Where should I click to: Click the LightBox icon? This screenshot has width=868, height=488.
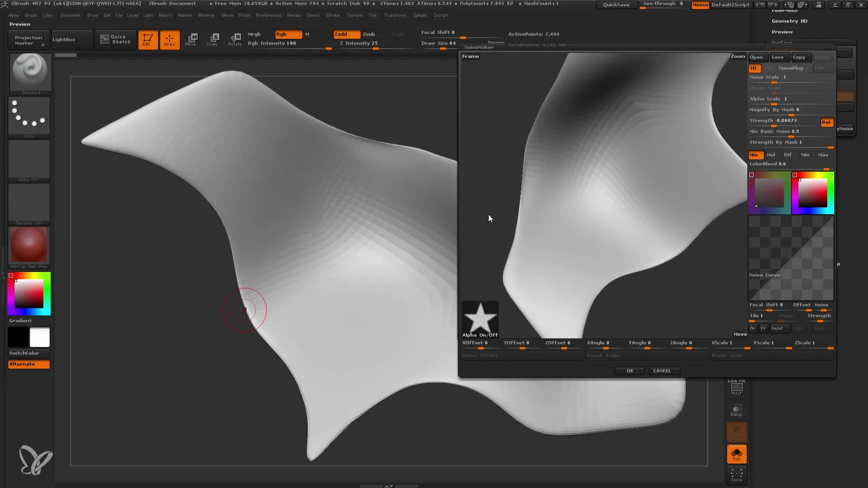[x=64, y=39]
